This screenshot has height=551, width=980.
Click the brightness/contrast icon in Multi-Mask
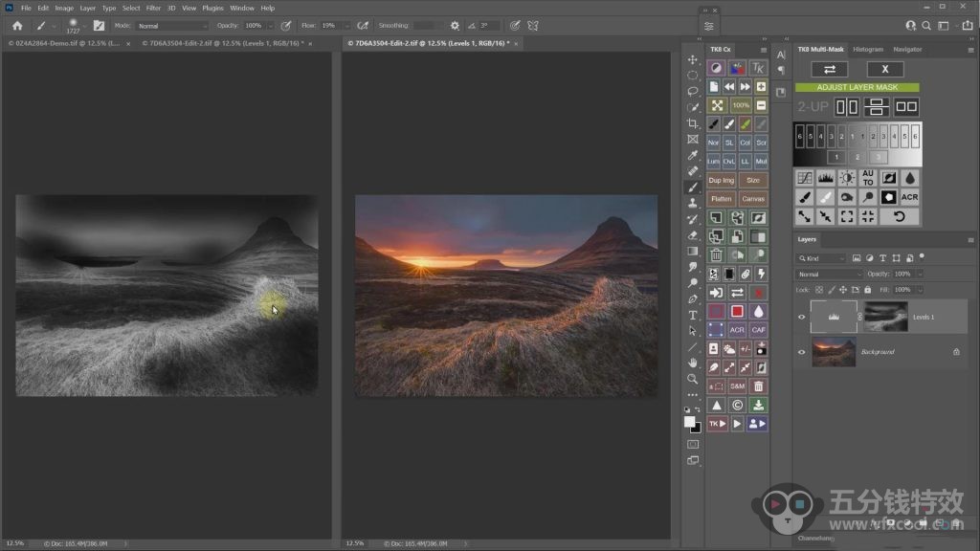(x=847, y=178)
